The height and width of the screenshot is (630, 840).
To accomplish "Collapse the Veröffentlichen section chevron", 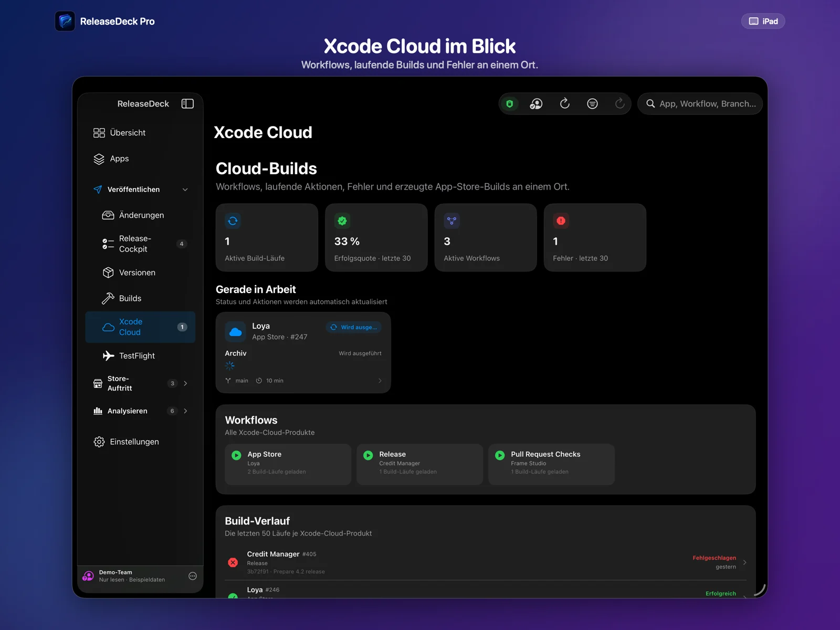I will [185, 190].
